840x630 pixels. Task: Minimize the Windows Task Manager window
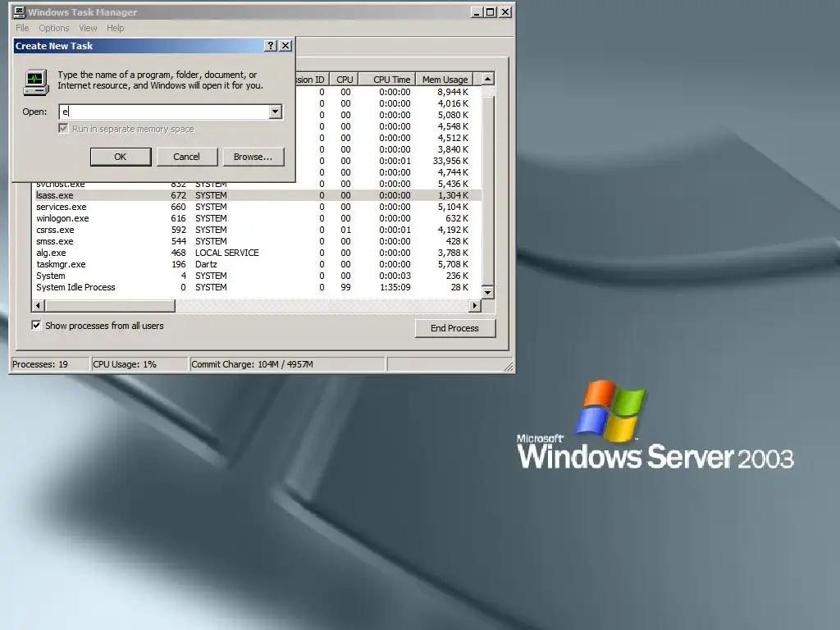476,11
